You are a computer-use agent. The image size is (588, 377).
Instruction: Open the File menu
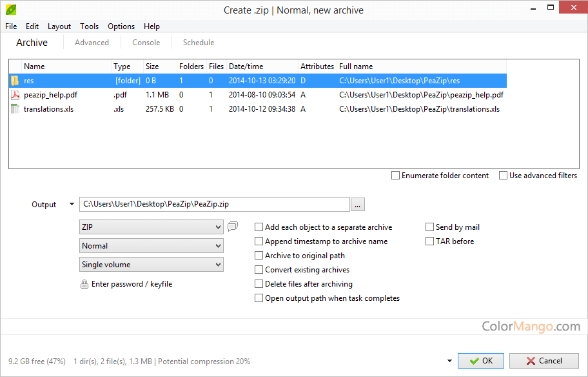(x=11, y=26)
